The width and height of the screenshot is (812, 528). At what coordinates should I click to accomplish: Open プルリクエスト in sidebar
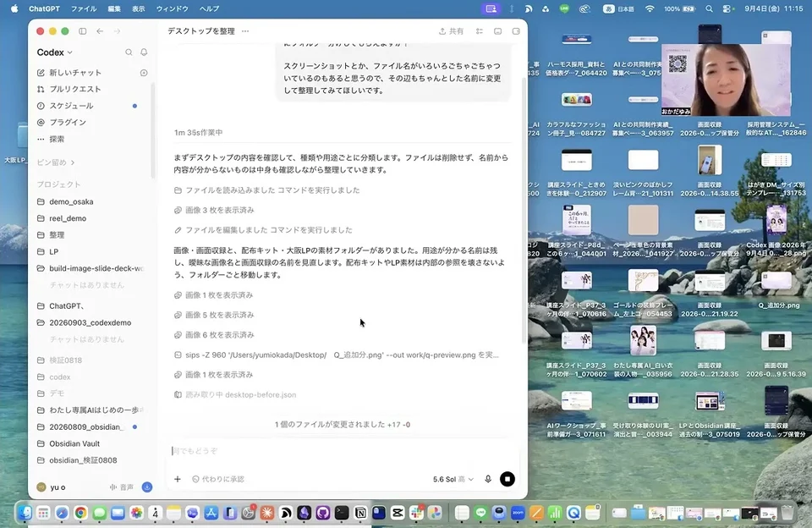(x=75, y=89)
